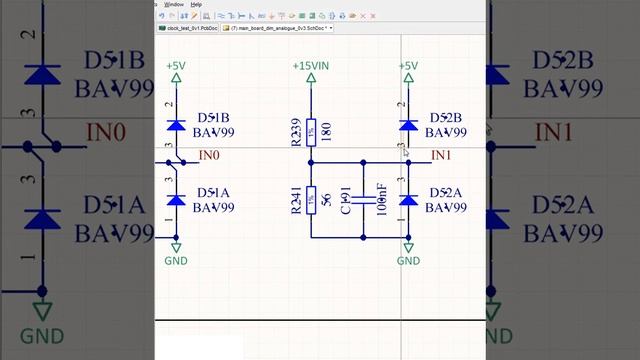The width and height of the screenshot is (640, 360).
Task: Click the Redo arrow in the toolbar
Action: (x=172, y=16)
